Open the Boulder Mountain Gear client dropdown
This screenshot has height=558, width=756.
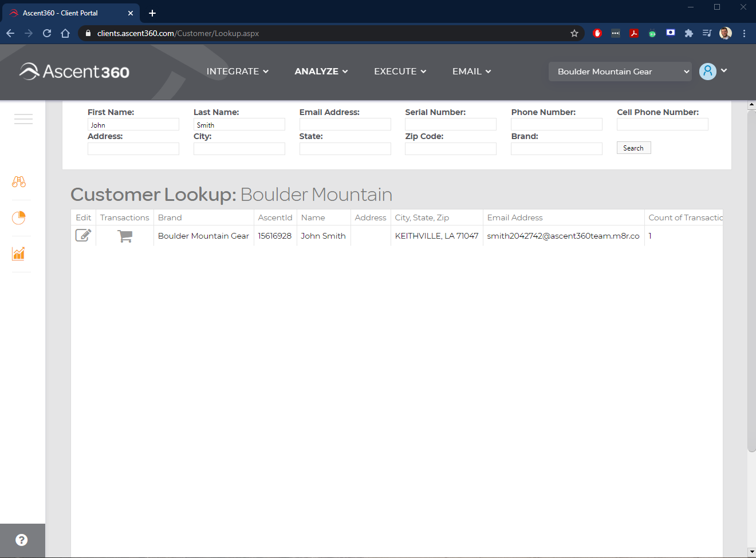tap(620, 72)
